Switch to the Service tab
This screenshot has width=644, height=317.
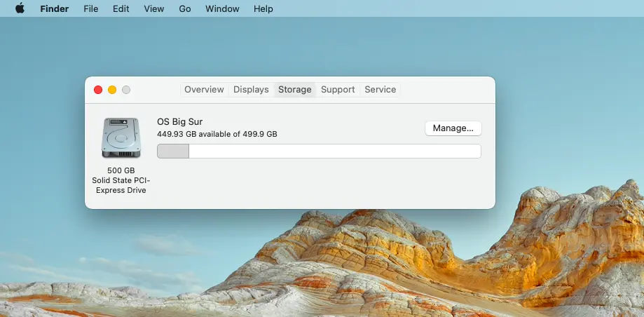381,90
